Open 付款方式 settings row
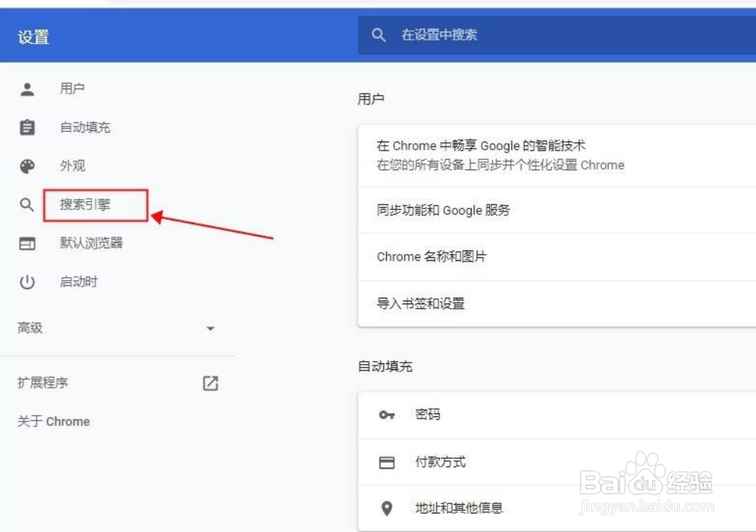This screenshot has height=532, width=756. pyautogui.click(x=557, y=462)
